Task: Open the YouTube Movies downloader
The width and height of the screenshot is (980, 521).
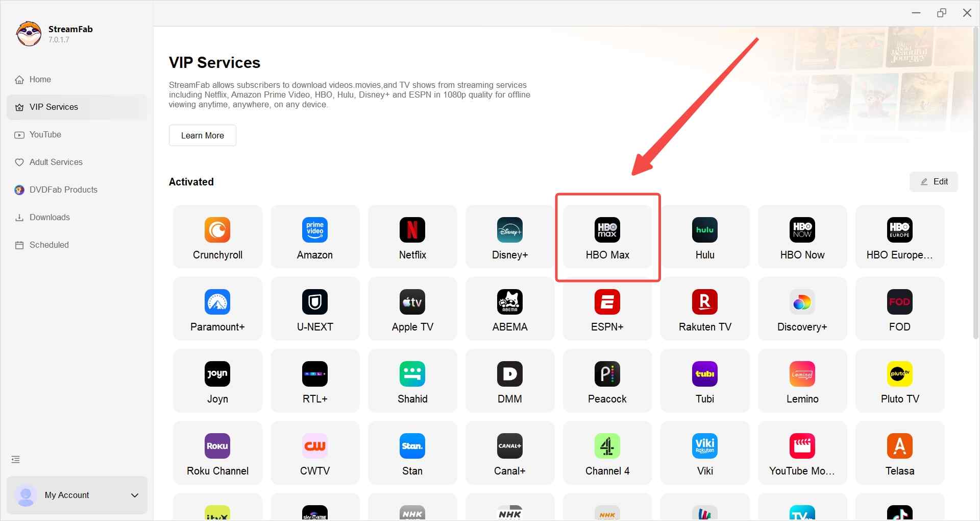Action: [x=802, y=453]
